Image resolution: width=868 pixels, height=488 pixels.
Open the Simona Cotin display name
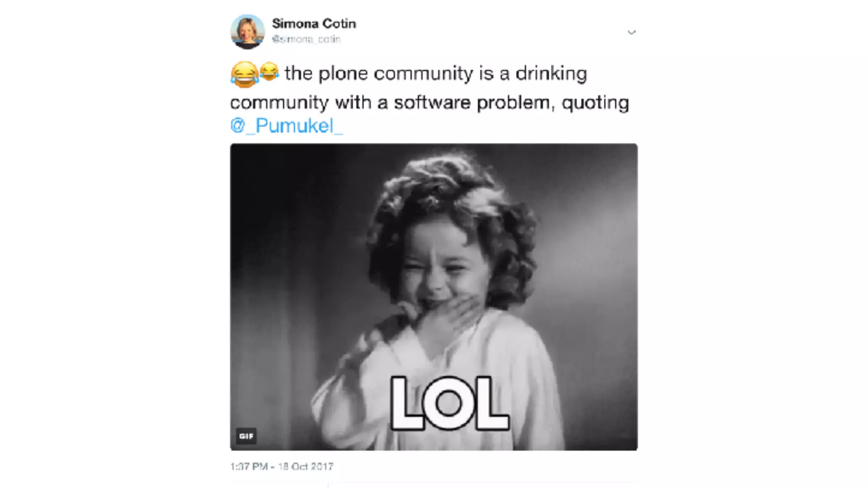pos(314,23)
